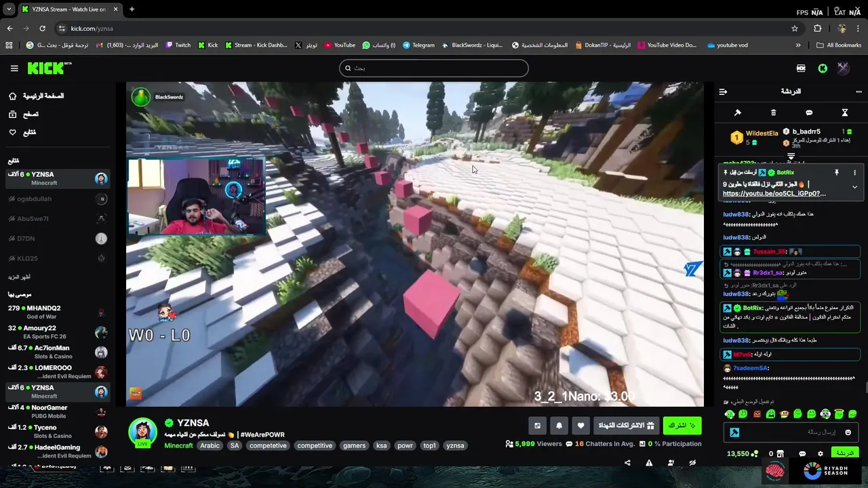The height and width of the screenshot is (488, 868).
Task: Open recommended MHANDQ2 channel
Action: click(58, 312)
